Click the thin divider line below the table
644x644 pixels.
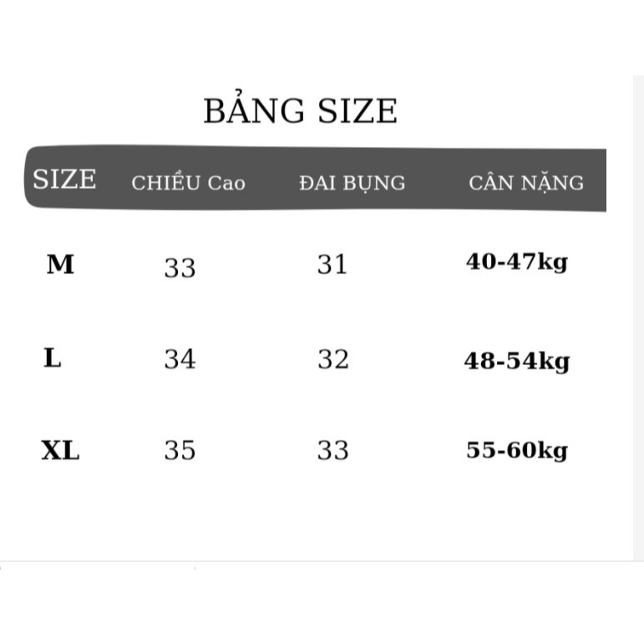coord(322,561)
